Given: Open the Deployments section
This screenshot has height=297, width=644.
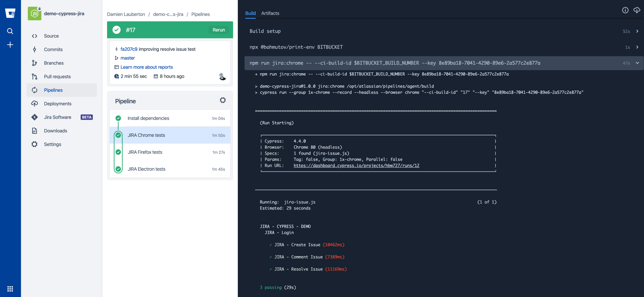Looking at the screenshot, I should tap(57, 104).
